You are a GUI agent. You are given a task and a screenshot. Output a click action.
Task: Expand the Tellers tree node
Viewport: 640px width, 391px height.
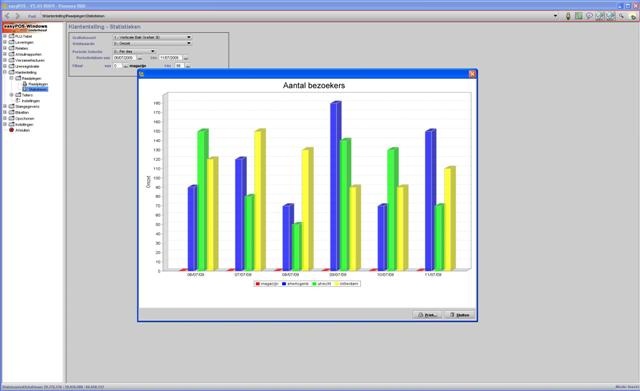click(x=11, y=95)
